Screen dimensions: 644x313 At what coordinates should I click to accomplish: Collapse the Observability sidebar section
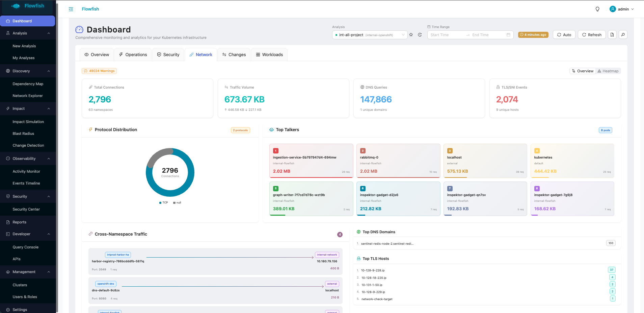coord(28,159)
